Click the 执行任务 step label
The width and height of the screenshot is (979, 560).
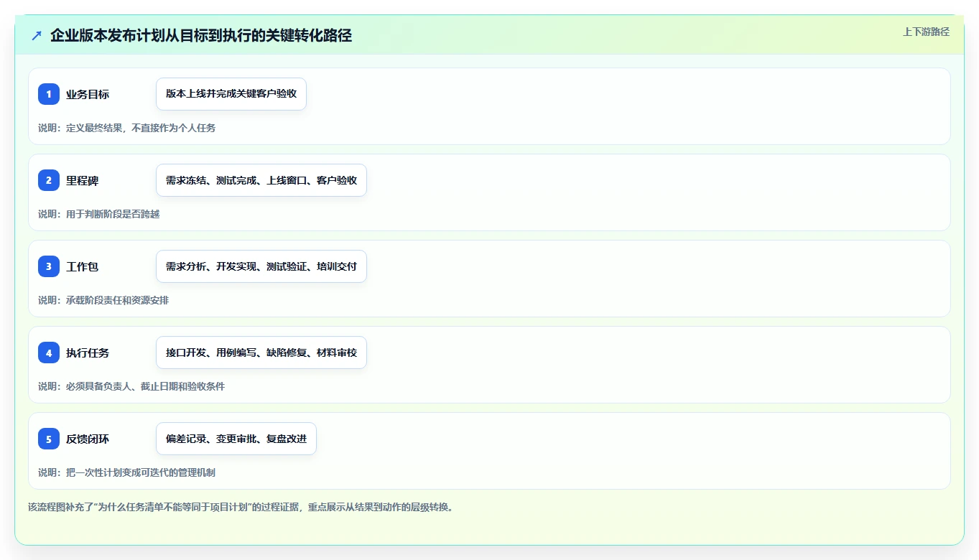coord(88,353)
